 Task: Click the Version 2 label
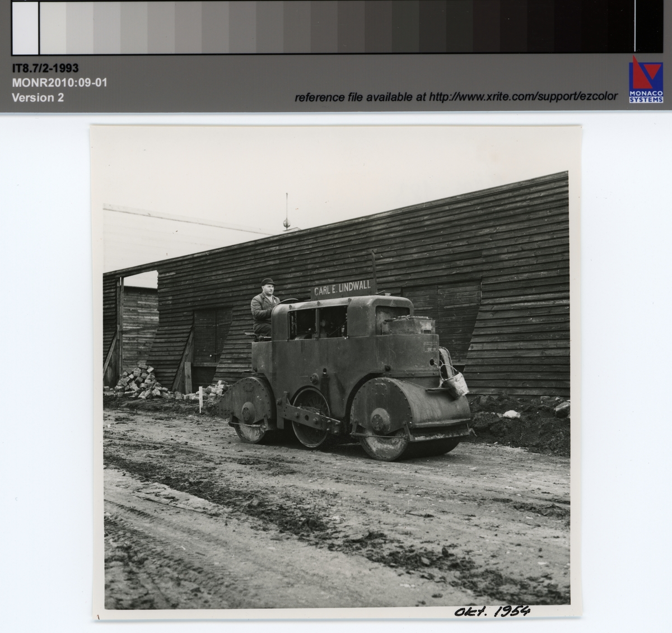tap(38, 97)
